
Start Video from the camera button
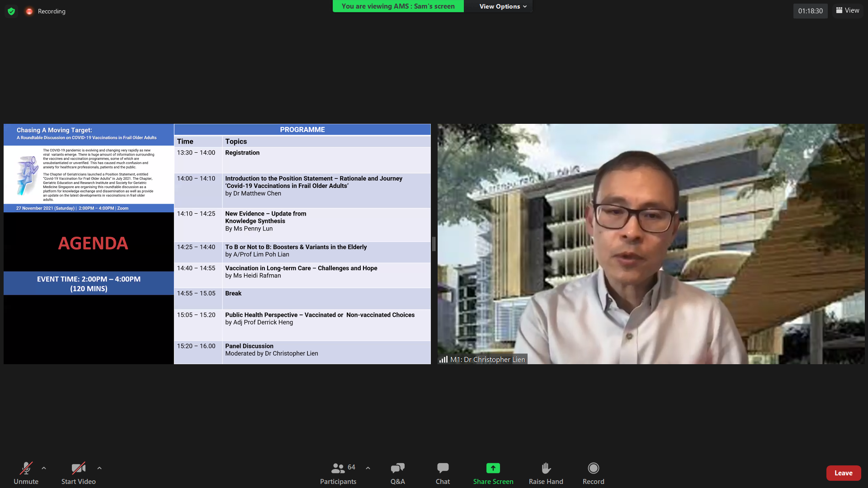coord(78,473)
